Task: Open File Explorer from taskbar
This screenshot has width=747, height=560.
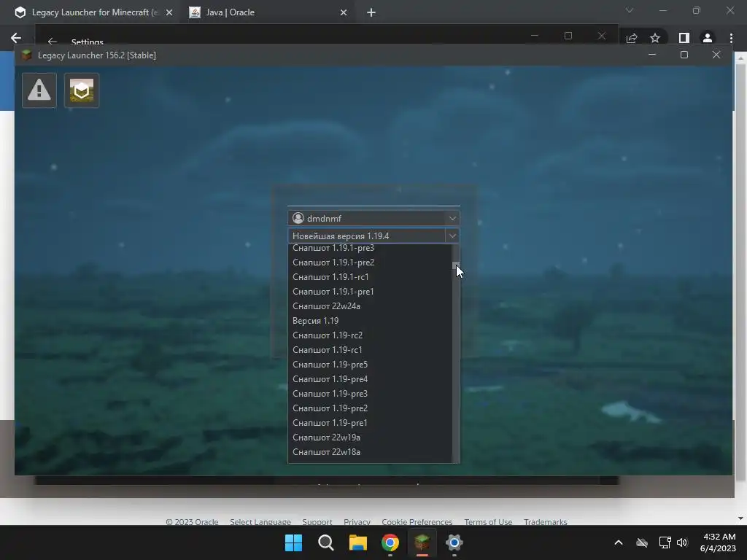Action: (x=357, y=542)
